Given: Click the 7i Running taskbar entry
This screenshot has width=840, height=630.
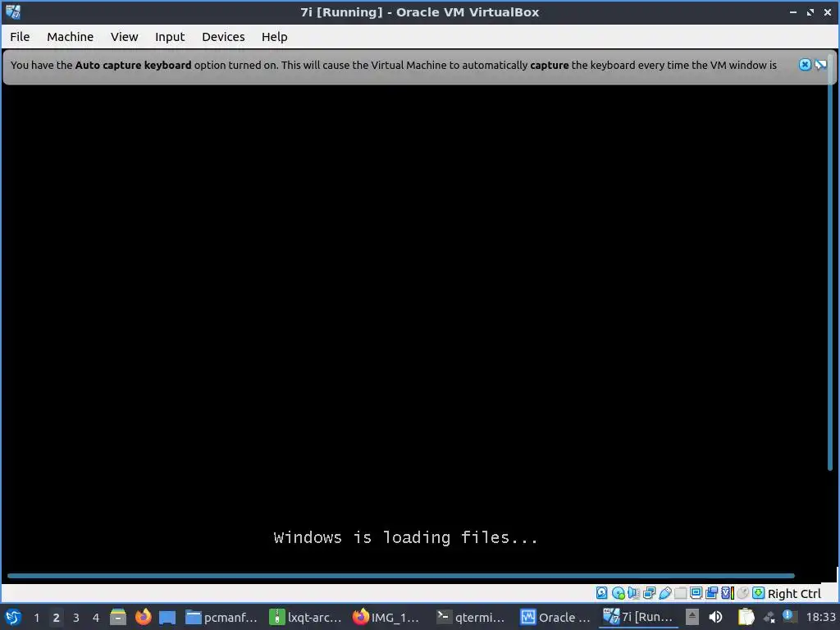Looking at the screenshot, I should [638, 617].
